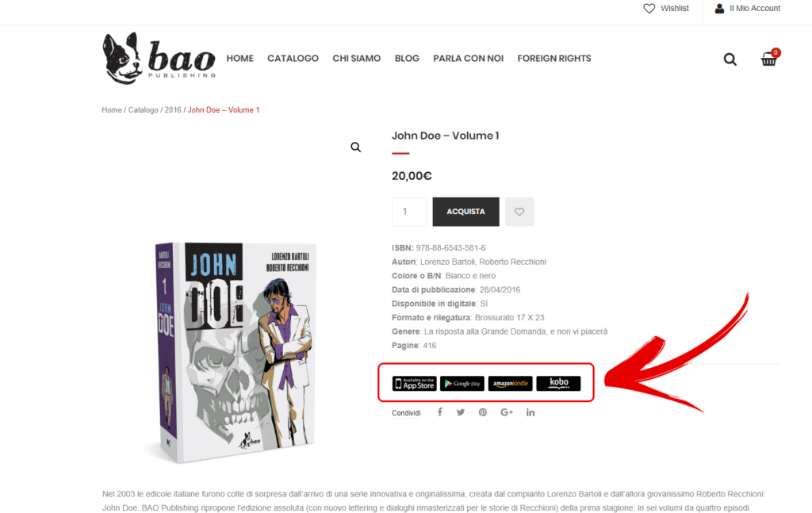Click the ACQUISTA buy button
Image resolution: width=812 pixels, height=513 pixels.
click(x=466, y=212)
